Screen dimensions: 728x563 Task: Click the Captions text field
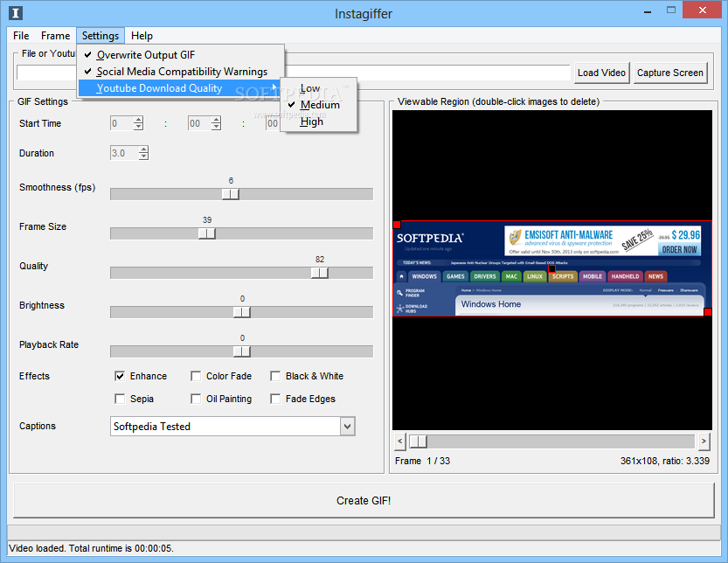pyautogui.click(x=225, y=426)
